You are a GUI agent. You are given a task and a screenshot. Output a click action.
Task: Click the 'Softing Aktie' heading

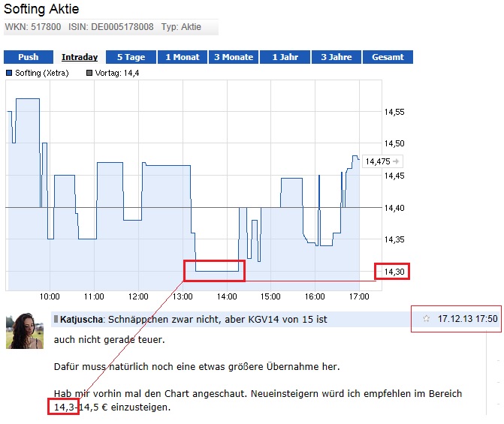tap(41, 9)
